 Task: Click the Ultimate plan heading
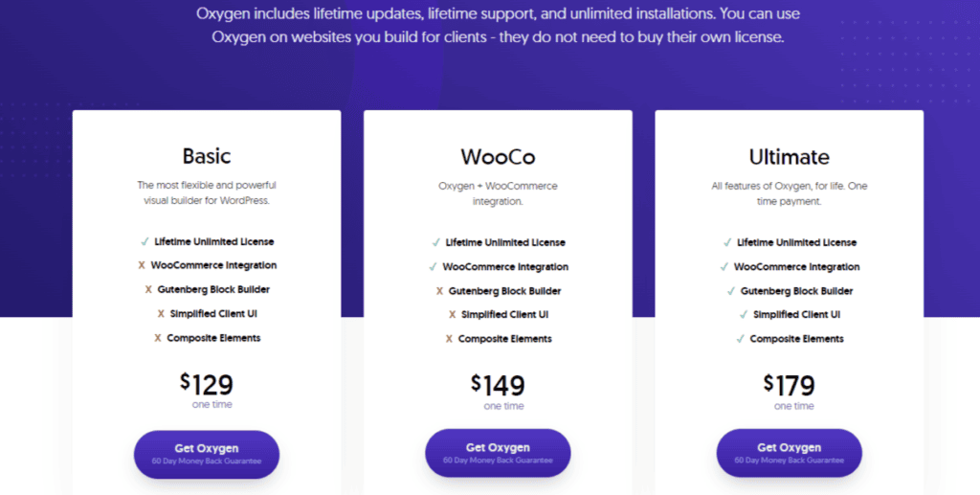point(790,156)
